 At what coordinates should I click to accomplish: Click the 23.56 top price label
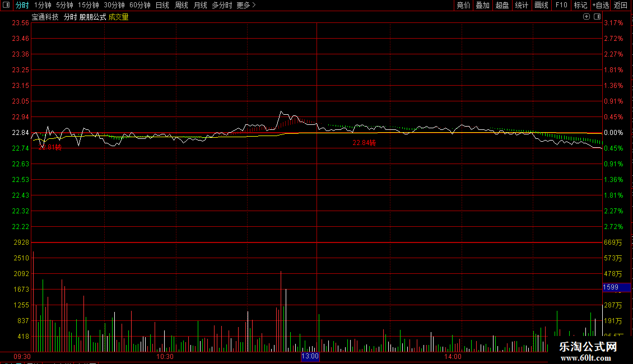[x=21, y=23]
